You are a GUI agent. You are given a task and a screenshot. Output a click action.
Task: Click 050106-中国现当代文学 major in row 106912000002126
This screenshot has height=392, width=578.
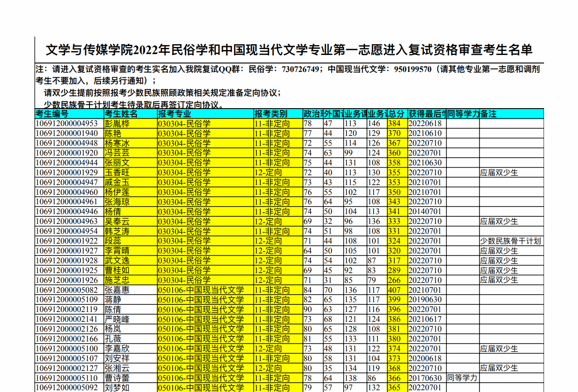pos(205,329)
